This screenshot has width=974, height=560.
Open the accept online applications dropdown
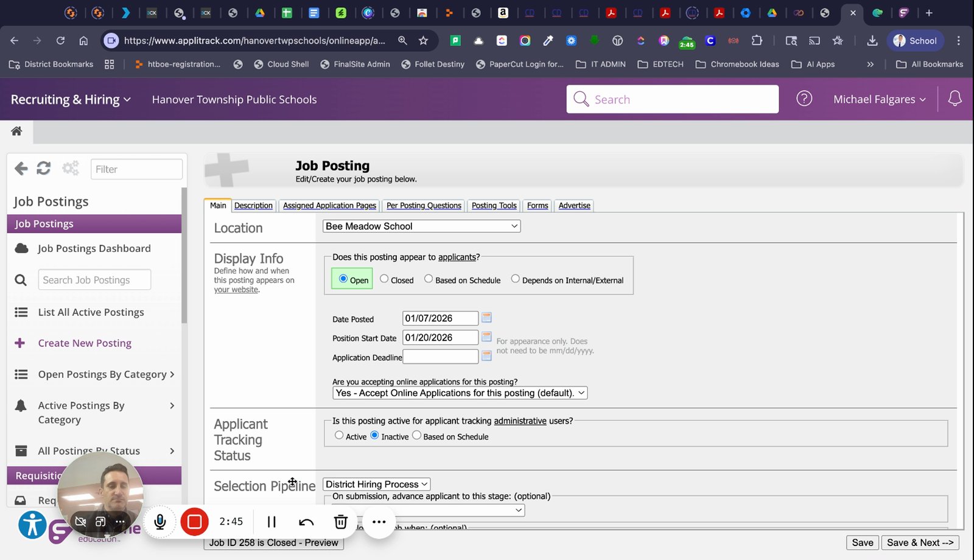tap(460, 393)
